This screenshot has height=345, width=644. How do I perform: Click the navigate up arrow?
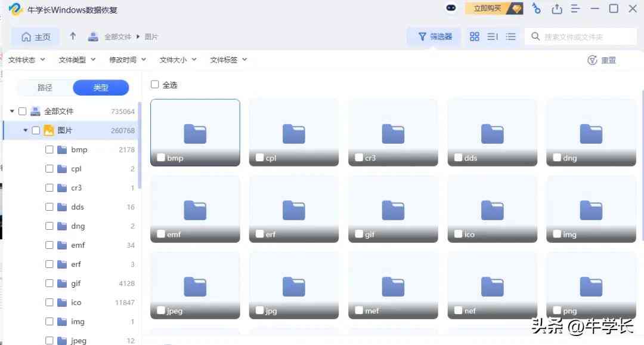tap(72, 36)
